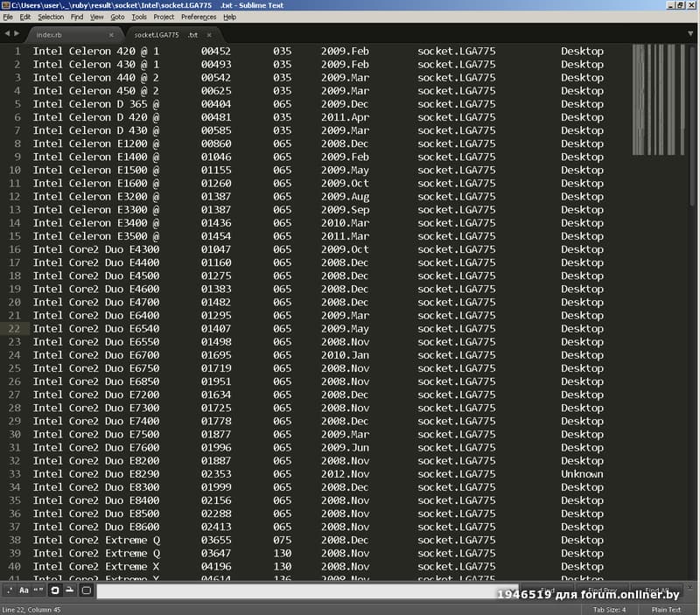The width and height of the screenshot is (700, 615).
Task: Click the value 02353 on line 33
Action: [216, 474]
